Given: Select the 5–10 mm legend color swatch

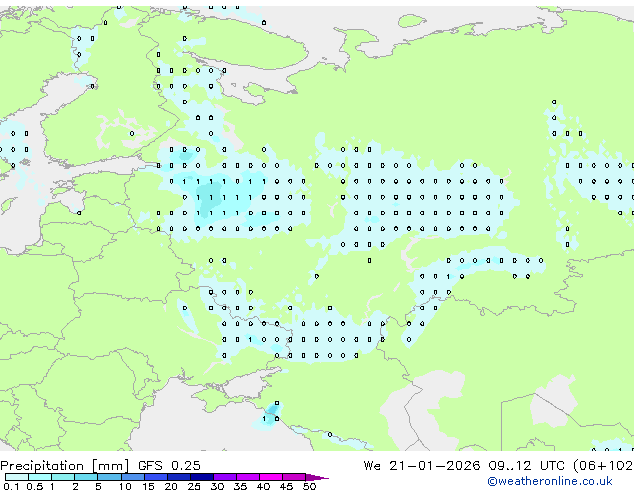Looking at the screenshot, I should [x=109, y=477].
